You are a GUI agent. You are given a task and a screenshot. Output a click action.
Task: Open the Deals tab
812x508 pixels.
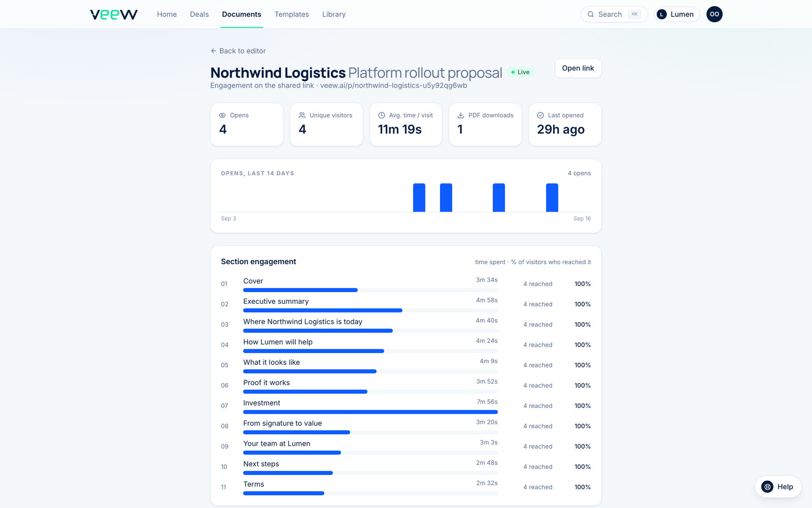coord(199,14)
